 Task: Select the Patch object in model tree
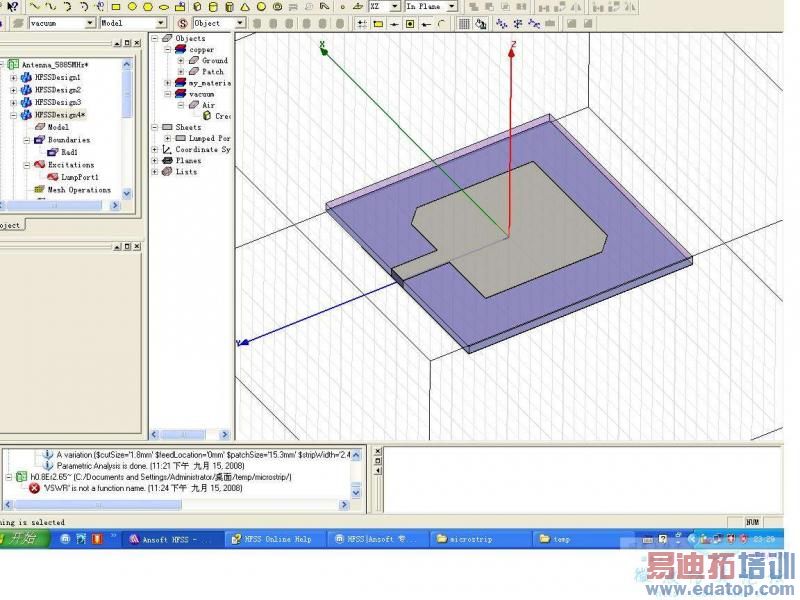click(213, 71)
